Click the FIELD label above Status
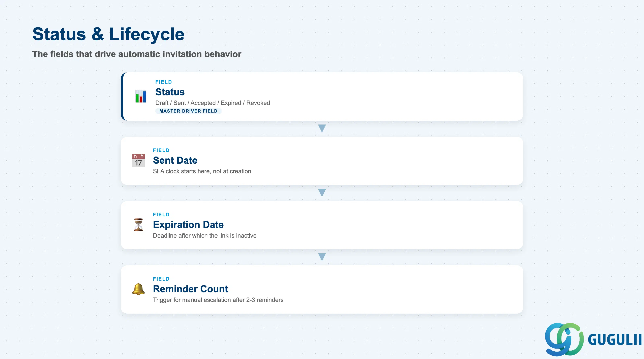 [163, 82]
